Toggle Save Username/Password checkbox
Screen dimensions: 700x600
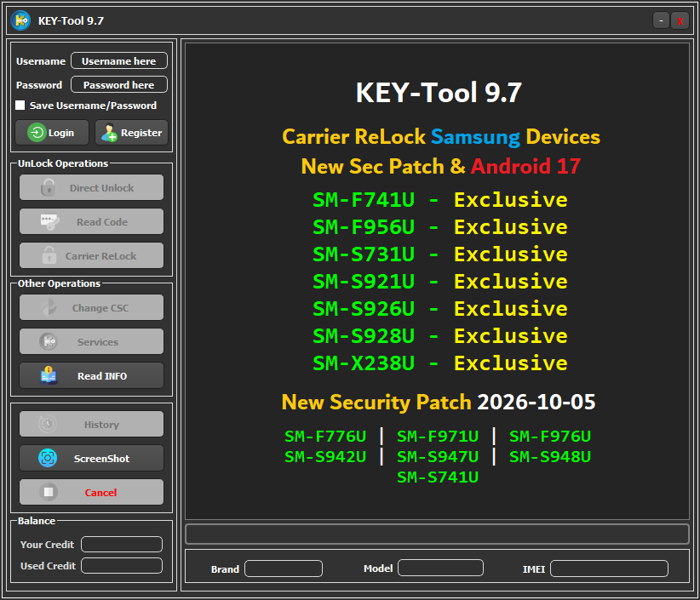click(20, 105)
